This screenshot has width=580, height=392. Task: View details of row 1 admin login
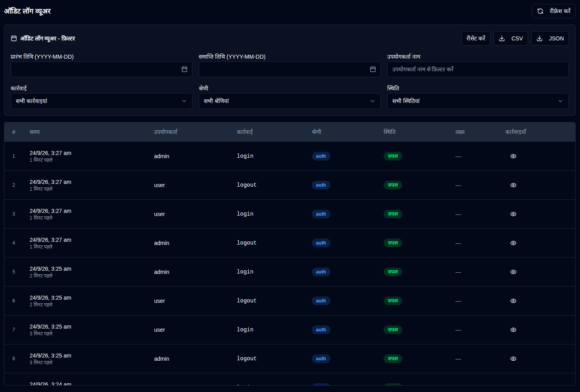click(513, 156)
